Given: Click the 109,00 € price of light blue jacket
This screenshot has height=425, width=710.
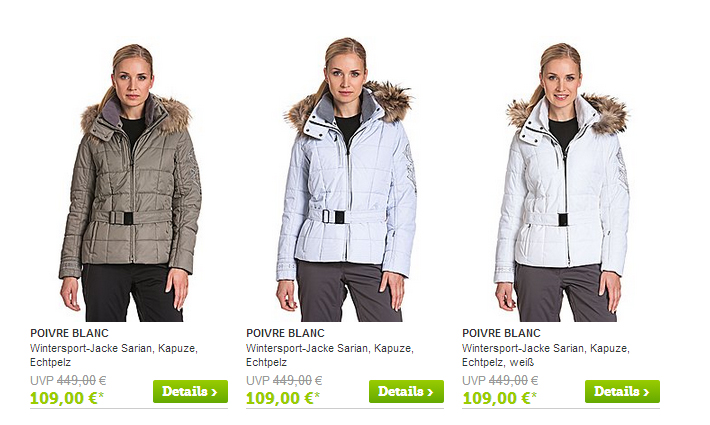Looking at the screenshot, I should click(280, 398).
